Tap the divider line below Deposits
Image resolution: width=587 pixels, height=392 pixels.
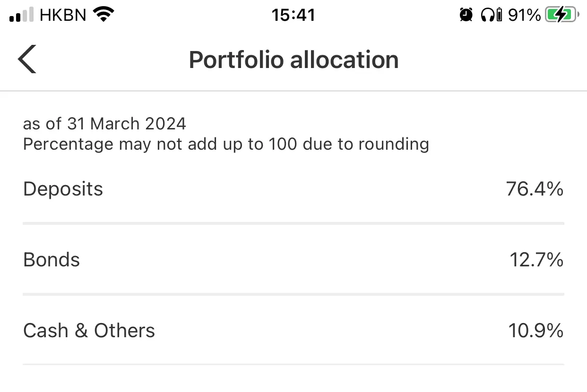pos(293,223)
